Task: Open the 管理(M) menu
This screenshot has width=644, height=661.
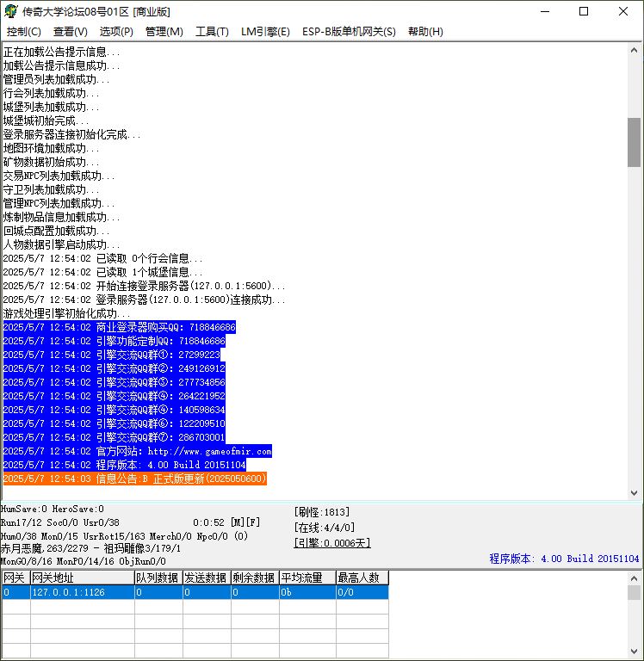Action: tap(164, 32)
